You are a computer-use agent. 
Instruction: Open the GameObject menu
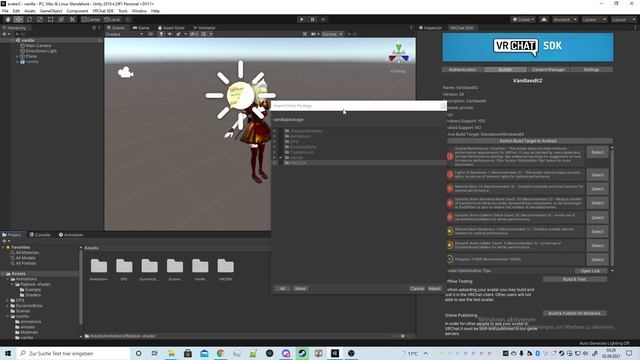click(x=51, y=11)
